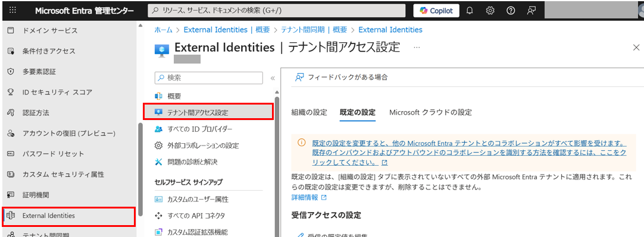
Task: Click the 条件付きアクセス icon
Action: click(x=11, y=51)
